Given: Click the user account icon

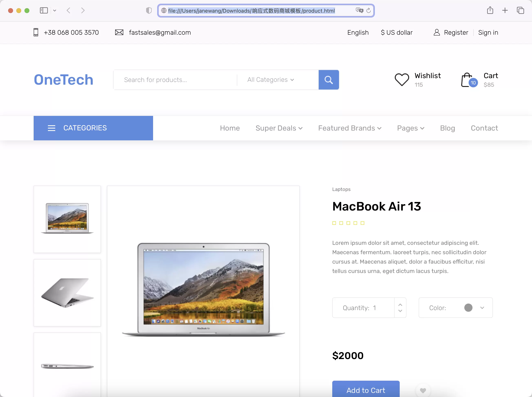Looking at the screenshot, I should (x=437, y=32).
